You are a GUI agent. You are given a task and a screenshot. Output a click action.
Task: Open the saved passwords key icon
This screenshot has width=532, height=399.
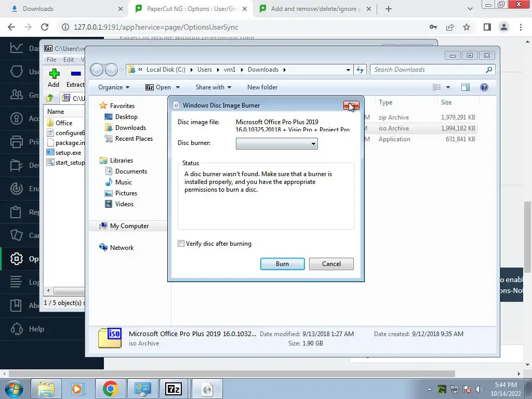[433, 27]
